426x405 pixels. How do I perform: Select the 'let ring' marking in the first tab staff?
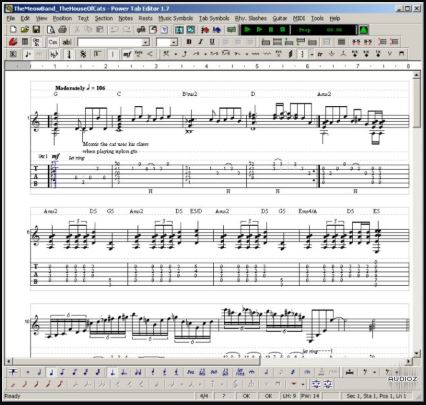76,158
